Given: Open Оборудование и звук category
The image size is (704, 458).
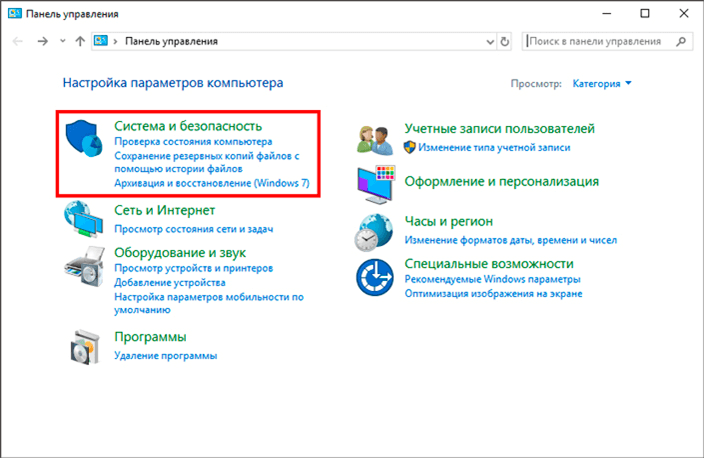Looking at the screenshot, I should pos(180,252).
